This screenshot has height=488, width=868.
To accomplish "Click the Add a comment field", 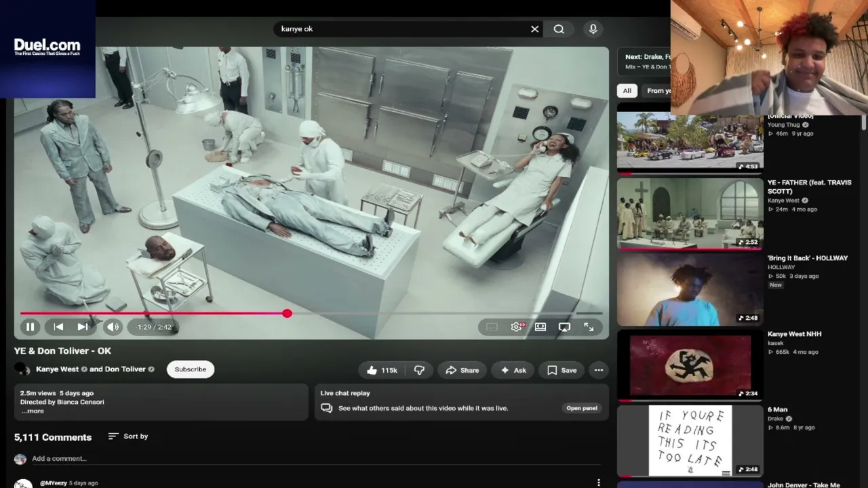I will [315, 459].
